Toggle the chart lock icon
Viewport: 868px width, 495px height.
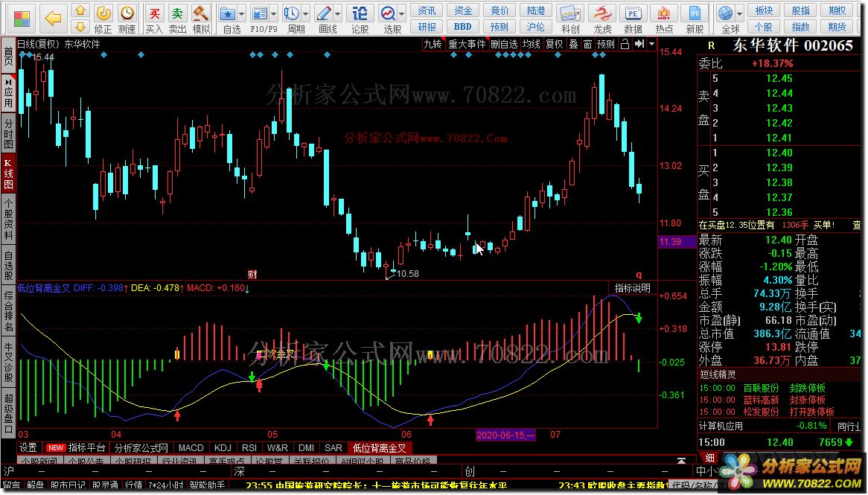pyautogui.click(x=625, y=44)
